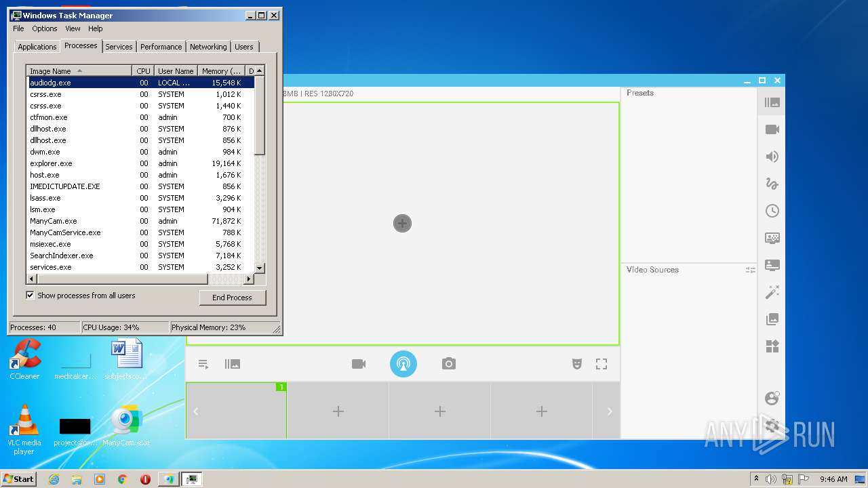Select the ManyCamService.exe process row
This screenshot has height=488, width=868.
(x=141, y=232)
